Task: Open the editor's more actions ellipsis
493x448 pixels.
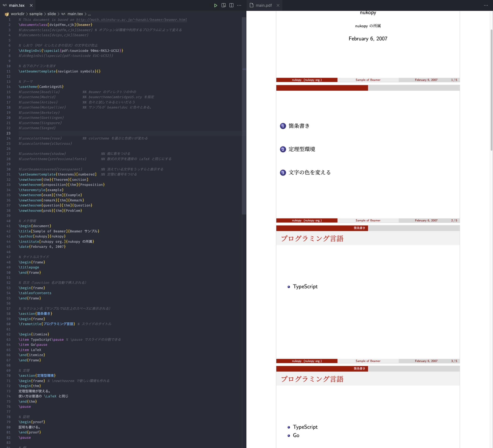Action: 239,5
